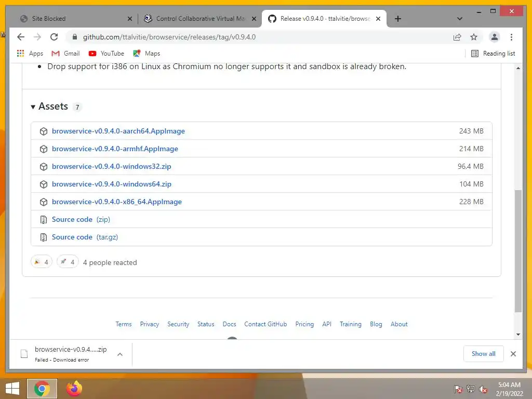This screenshot has height=399, width=532.
Task: Download browservice windows32.zip
Action: (111, 166)
